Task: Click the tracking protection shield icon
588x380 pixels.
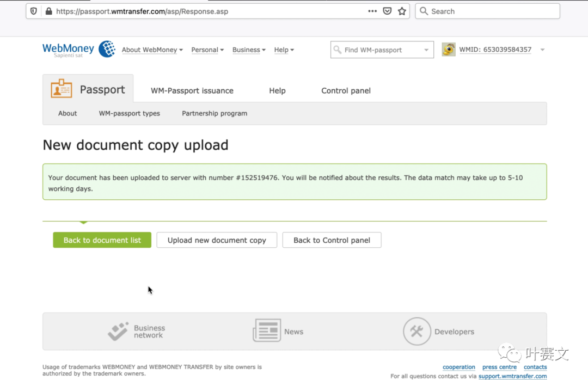Action: point(34,11)
